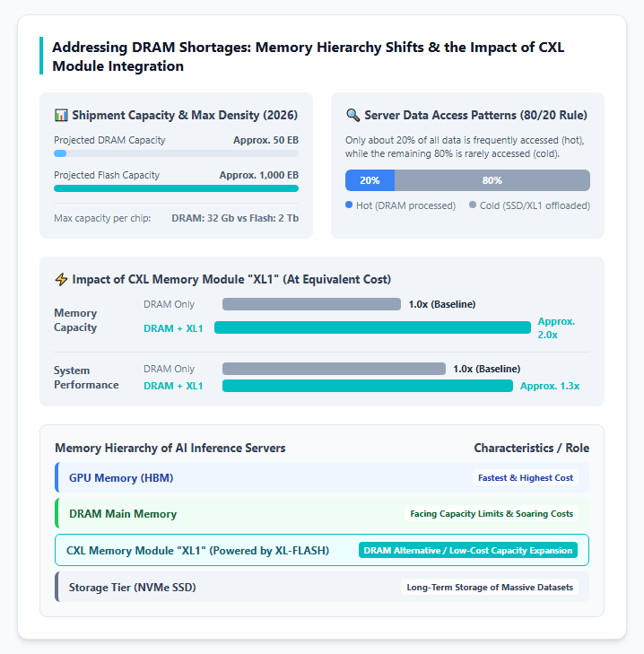Click the Projected DRAM Capacity label
Image resolution: width=644 pixels, height=654 pixels.
pos(109,140)
